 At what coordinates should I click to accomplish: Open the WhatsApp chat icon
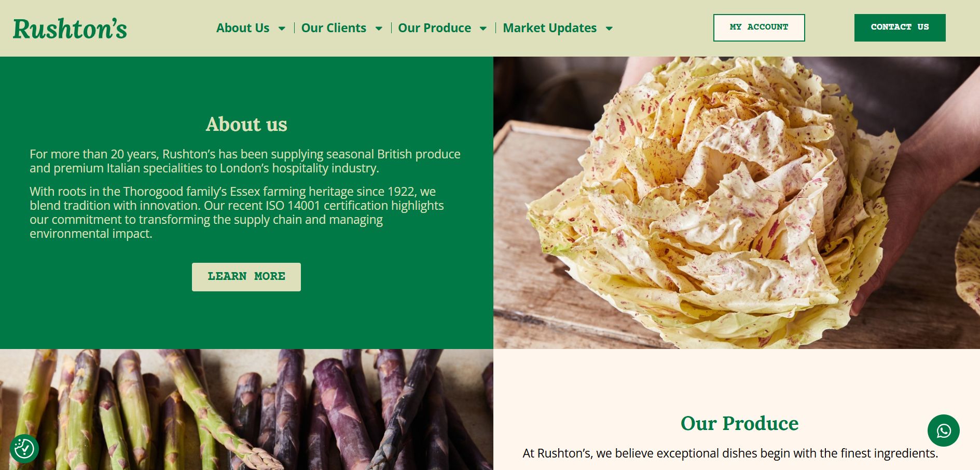click(943, 431)
